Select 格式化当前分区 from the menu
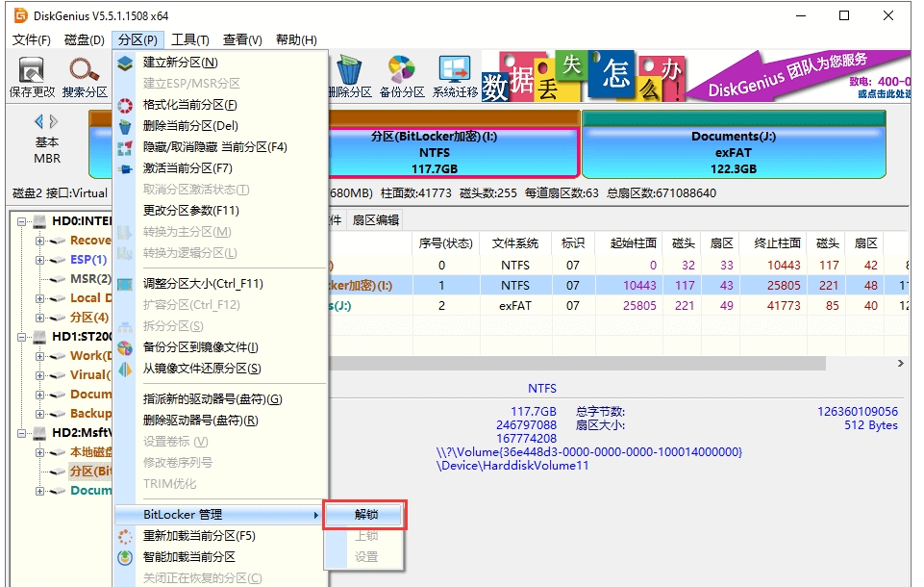This screenshot has width=924, height=587. [189, 105]
